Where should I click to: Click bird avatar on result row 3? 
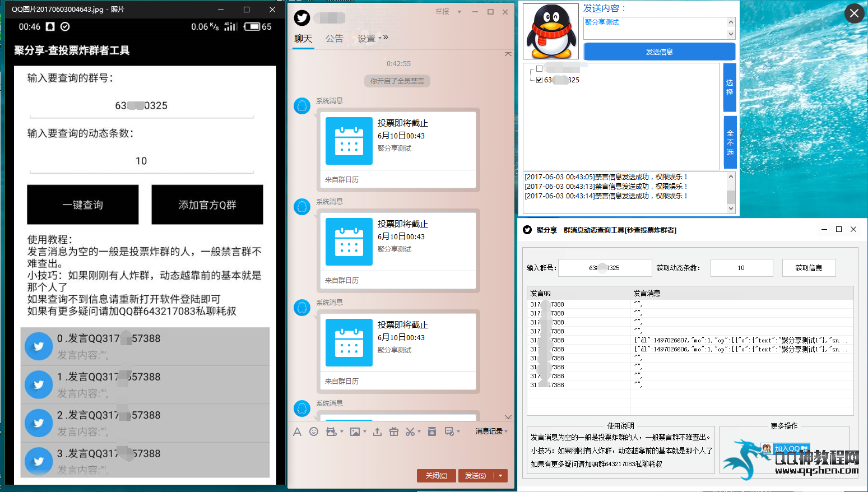[39, 461]
